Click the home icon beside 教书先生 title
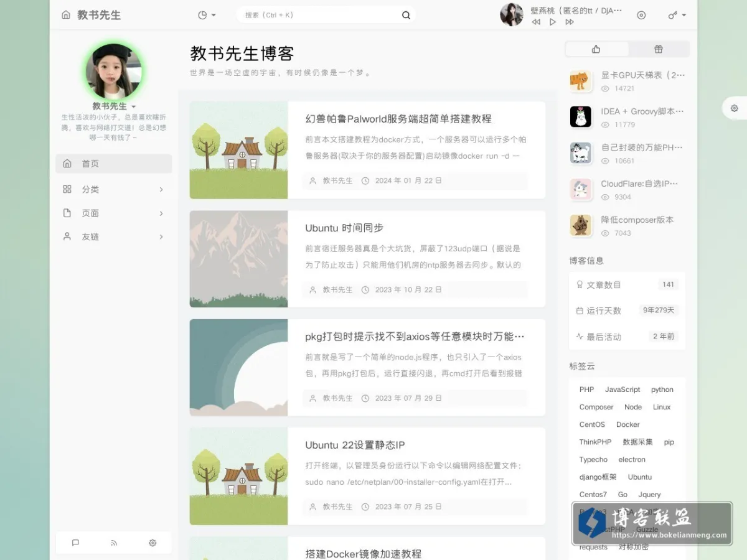The height and width of the screenshot is (560, 747). click(66, 15)
